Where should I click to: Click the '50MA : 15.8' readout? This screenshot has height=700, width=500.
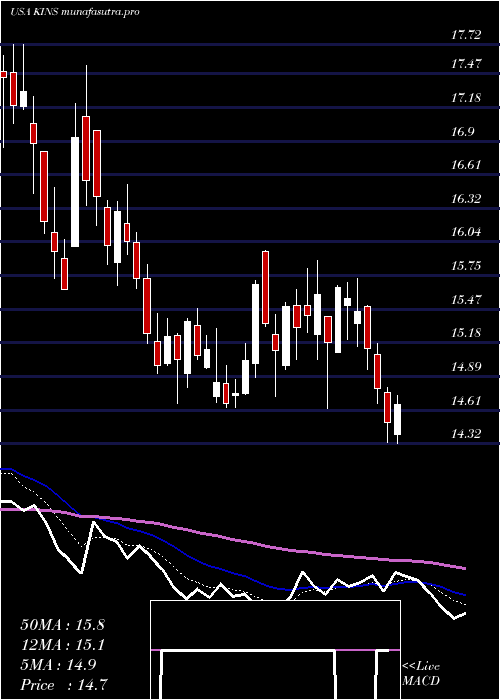click(62, 625)
